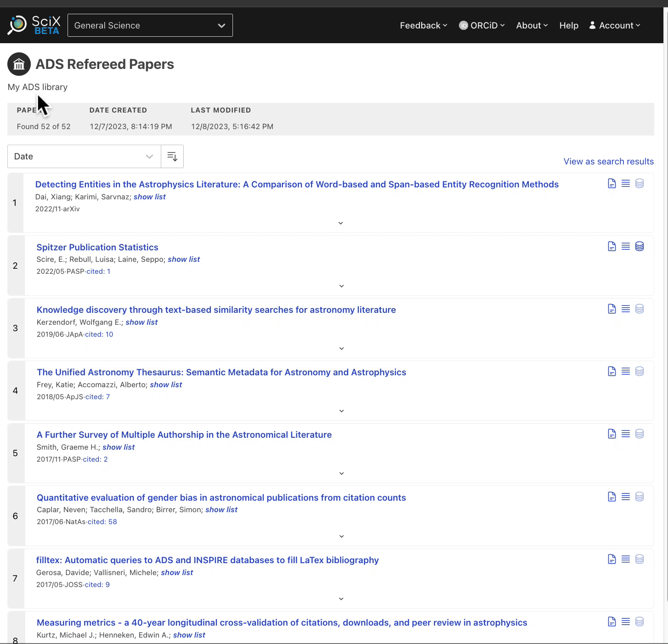The height and width of the screenshot is (644, 668).
Task: Open the ORCiD menu
Action: point(482,26)
